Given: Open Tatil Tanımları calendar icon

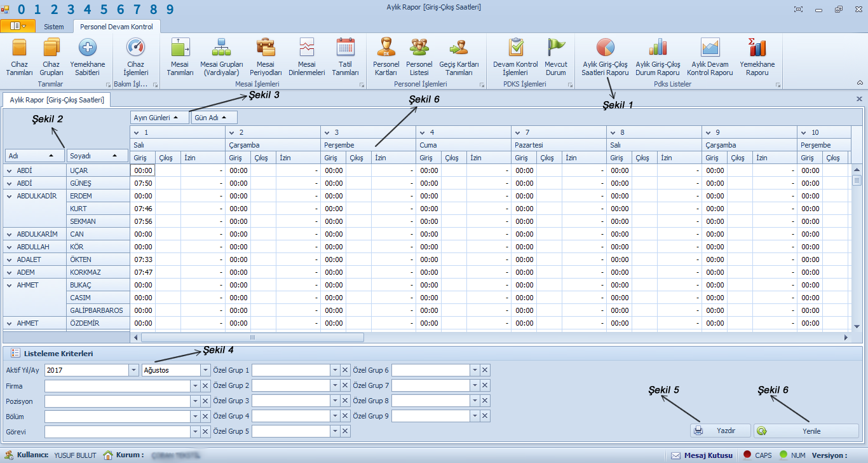Looking at the screenshot, I should (346, 57).
